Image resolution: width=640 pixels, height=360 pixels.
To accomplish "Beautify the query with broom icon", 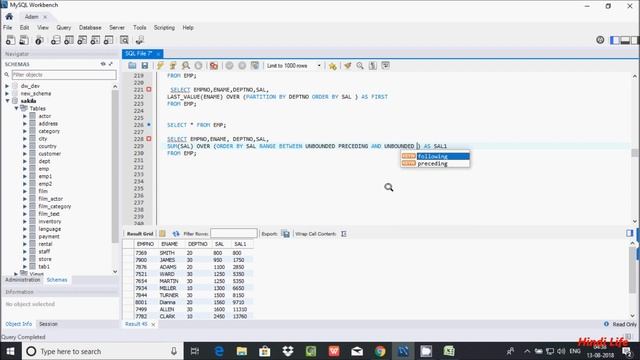I will click(x=347, y=65).
